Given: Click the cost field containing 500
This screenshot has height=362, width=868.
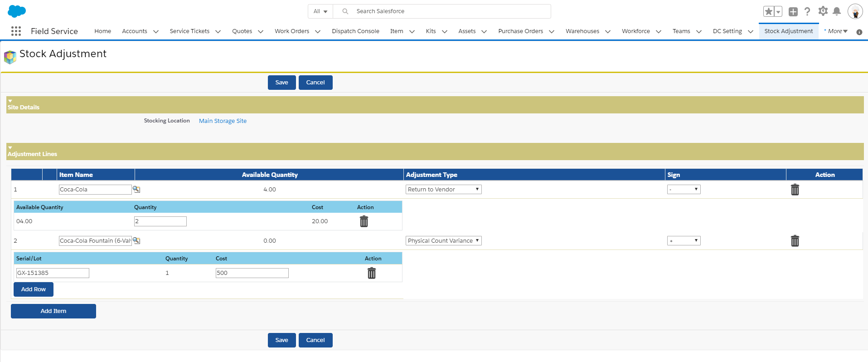Looking at the screenshot, I should pyautogui.click(x=252, y=273).
